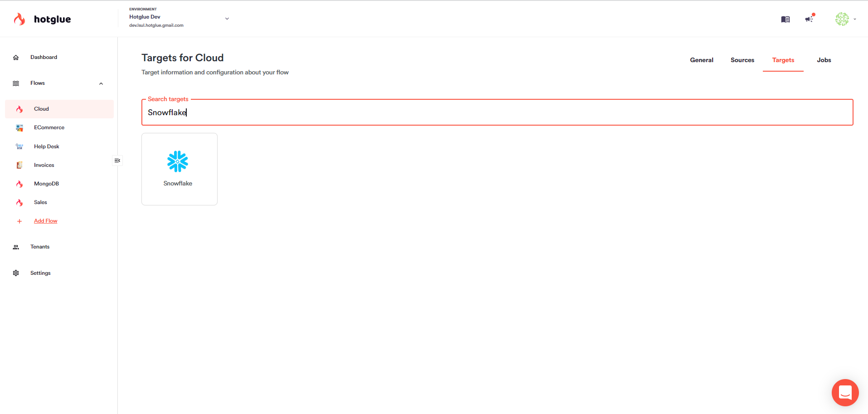The width and height of the screenshot is (868, 414).
Task: Expand the environment selector chevron
Action: click(227, 19)
